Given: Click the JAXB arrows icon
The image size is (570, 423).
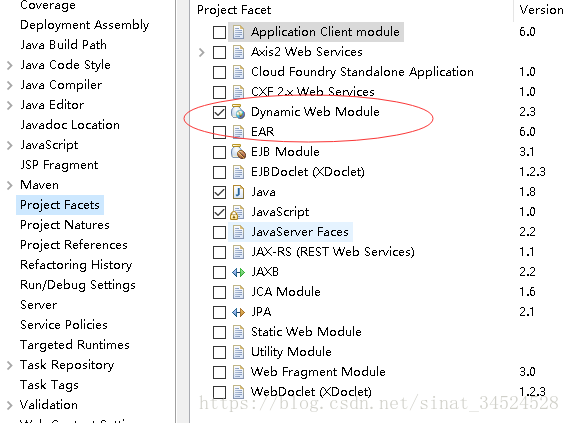Looking at the screenshot, I should click(x=238, y=272).
